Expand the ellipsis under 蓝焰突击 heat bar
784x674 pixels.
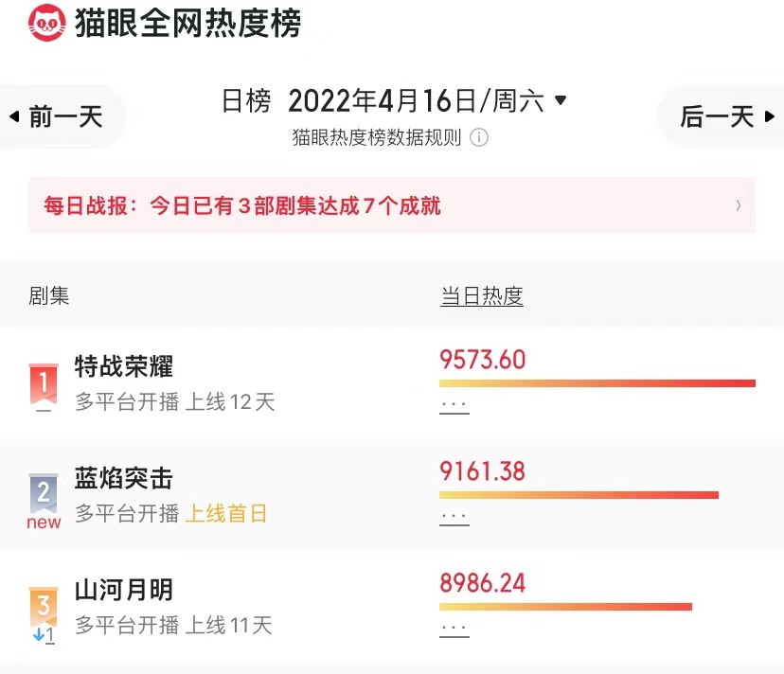pyautogui.click(x=454, y=517)
